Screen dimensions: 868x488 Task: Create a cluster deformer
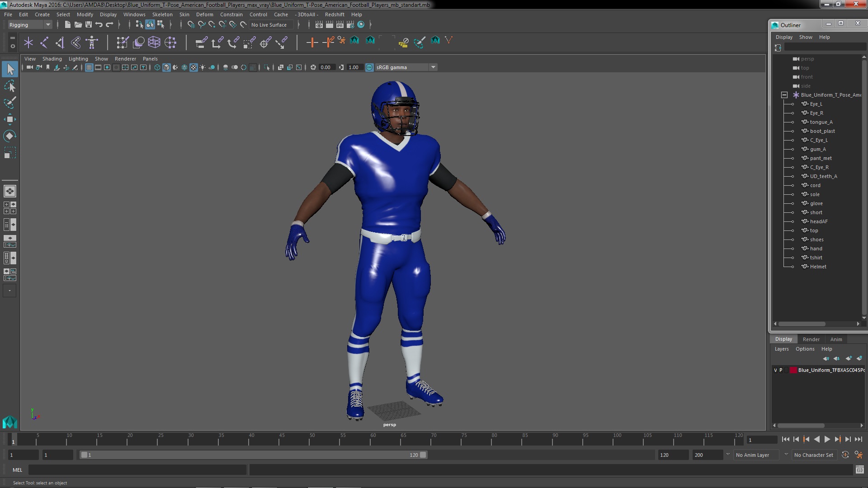click(170, 42)
